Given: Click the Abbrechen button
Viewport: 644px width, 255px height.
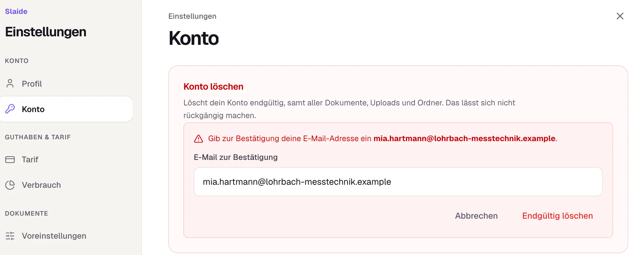Looking at the screenshot, I should pos(476,216).
